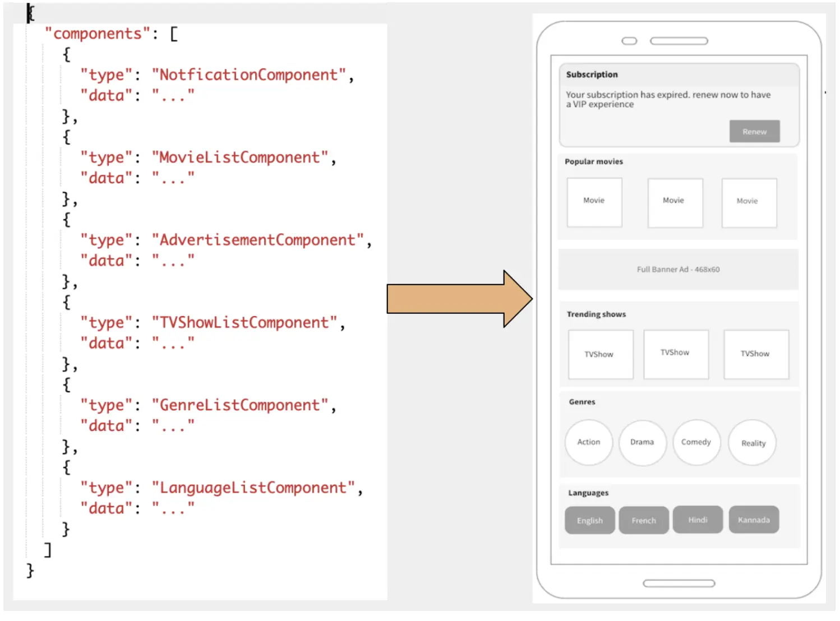Click the Renew subscription button

pyautogui.click(x=754, y=131)
